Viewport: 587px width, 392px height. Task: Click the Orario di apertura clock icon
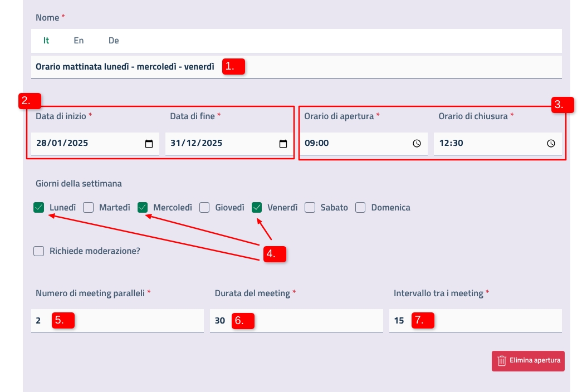(417, 144)
